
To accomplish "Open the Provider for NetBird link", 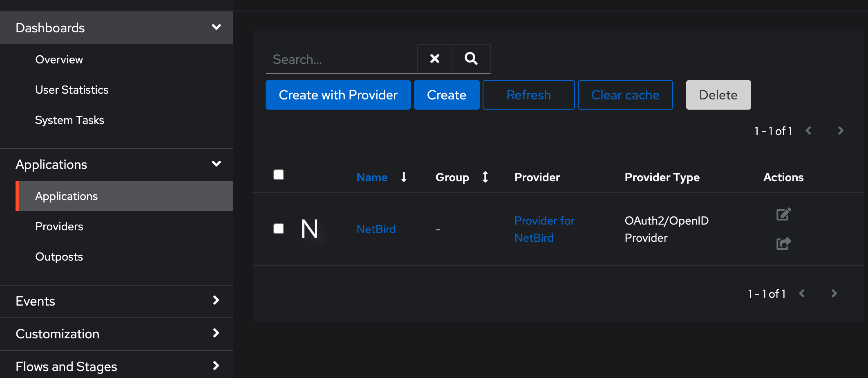I will 544,229.
